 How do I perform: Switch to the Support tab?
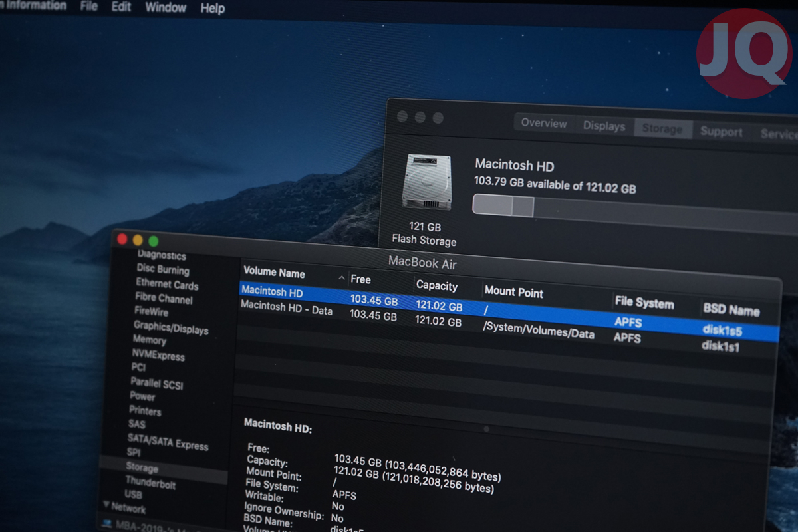tap(721, 131)
